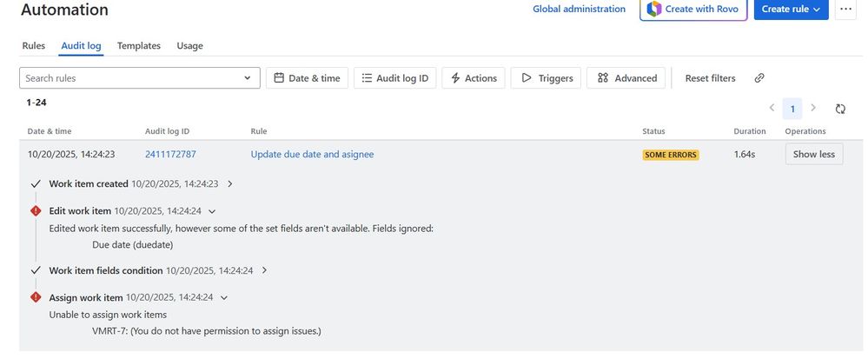
Task: Click the Rovo logo icon
Action: coord(654,10)
